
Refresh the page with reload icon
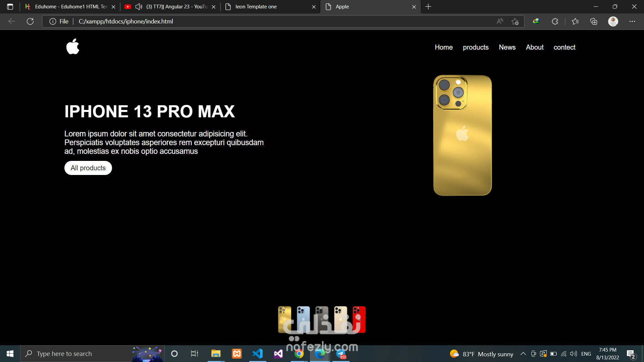[30, 21]
